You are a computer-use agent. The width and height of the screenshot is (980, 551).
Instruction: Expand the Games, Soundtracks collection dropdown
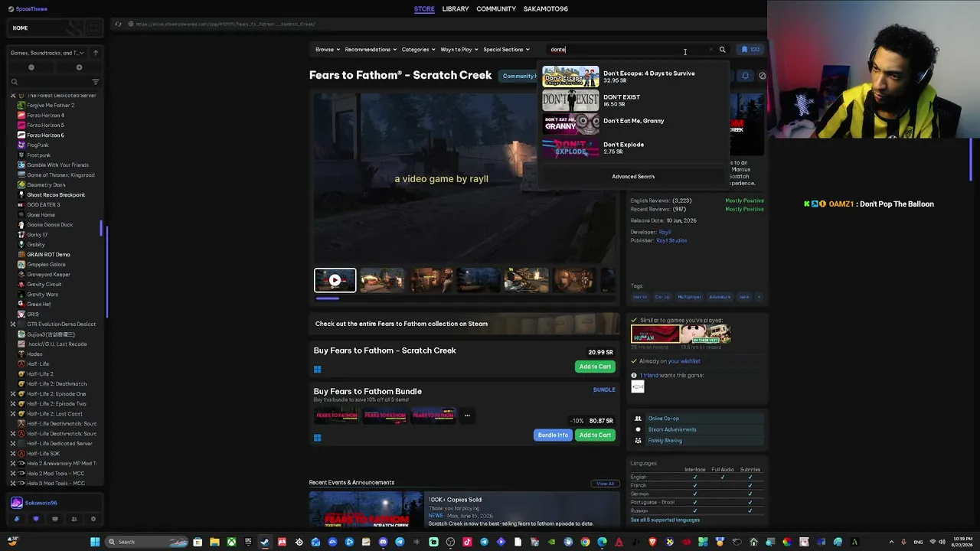pyautogui.click(x=47, y=53)
